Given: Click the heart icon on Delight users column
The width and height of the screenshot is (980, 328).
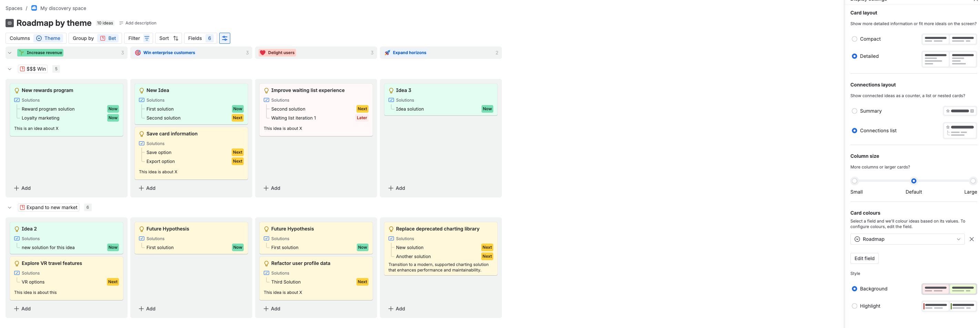Looking at the screenshot, I should pos(263,53).
